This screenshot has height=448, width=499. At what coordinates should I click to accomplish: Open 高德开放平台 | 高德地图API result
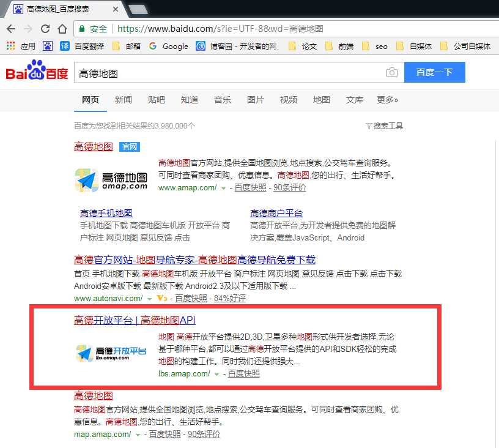135,320
